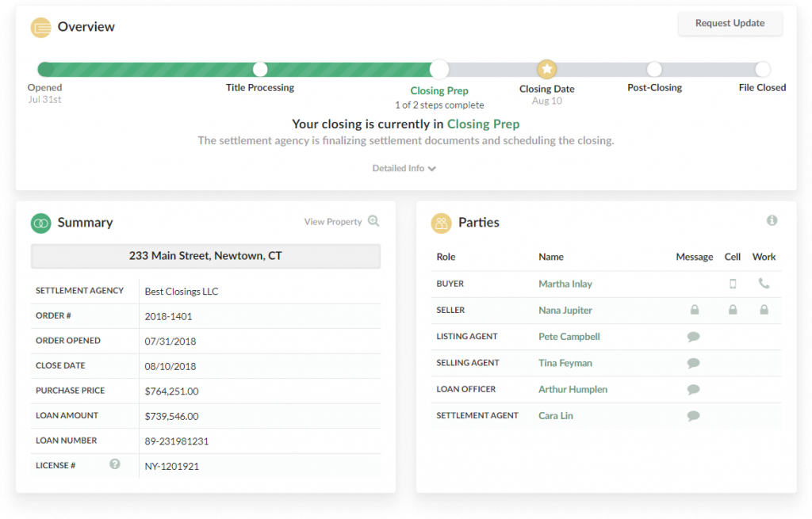The width and height of the screenshot is (812, 519).
Task: Click the work phone icon for Martha Inlay
Action: [x=763, y=284]
